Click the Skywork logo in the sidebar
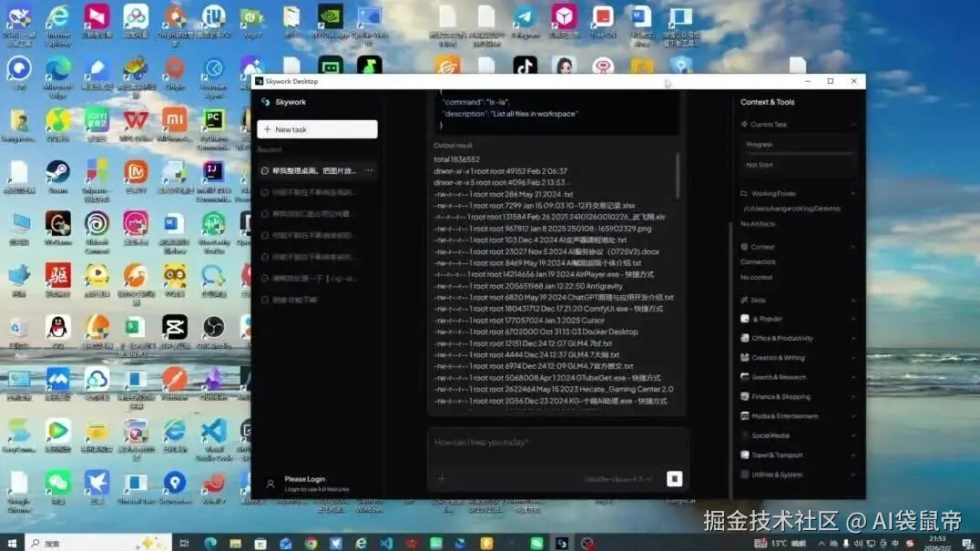The height and width of the screenshot is (551, 980). [266, 102]
